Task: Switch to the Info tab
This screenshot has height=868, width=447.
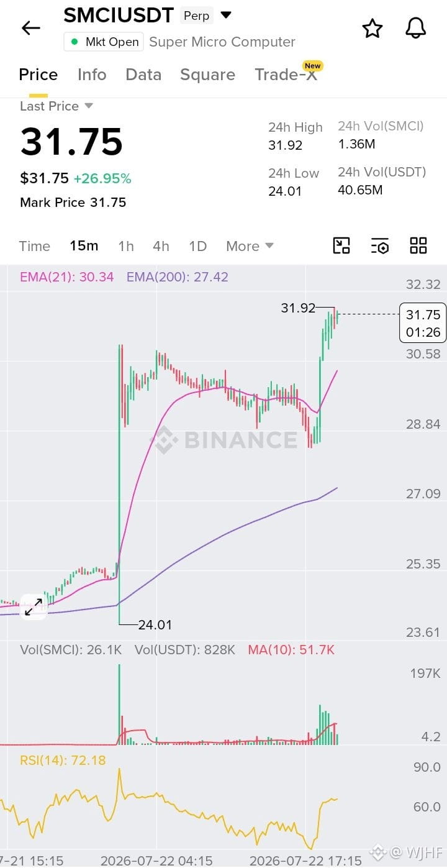Action: pos(92,75)
